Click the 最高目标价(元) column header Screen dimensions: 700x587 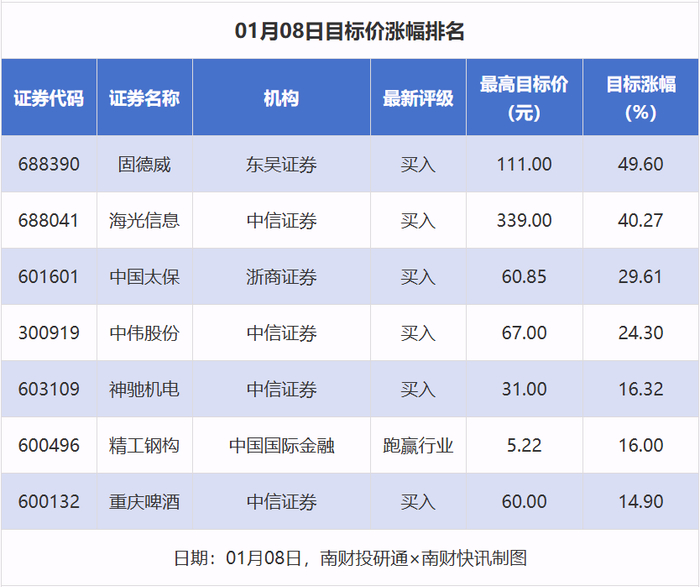pos(524,98)
